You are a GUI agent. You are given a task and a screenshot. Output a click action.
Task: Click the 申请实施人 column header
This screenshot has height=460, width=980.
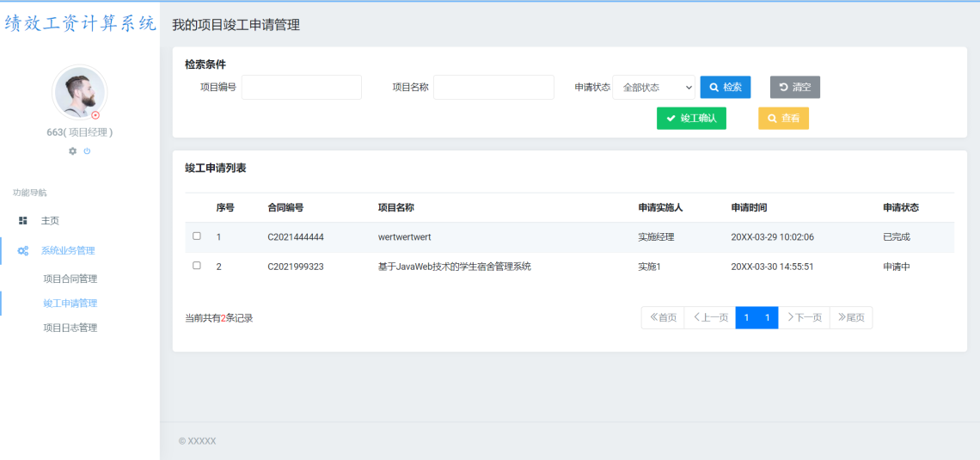tap(660, 207)
